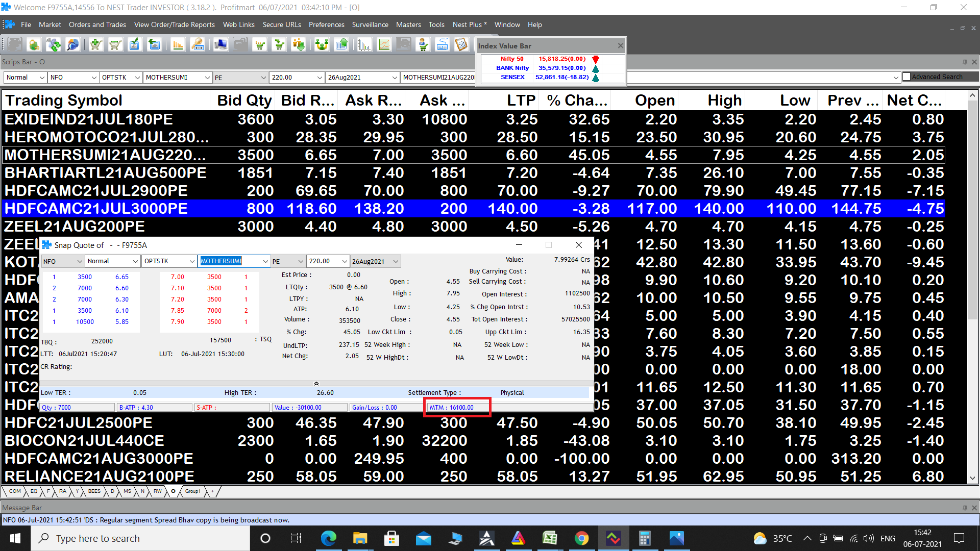The width and height of the screenshot is (980, 551).
Task: Switch to the BEES market watch tab
Action: click(x=94, y=491)
